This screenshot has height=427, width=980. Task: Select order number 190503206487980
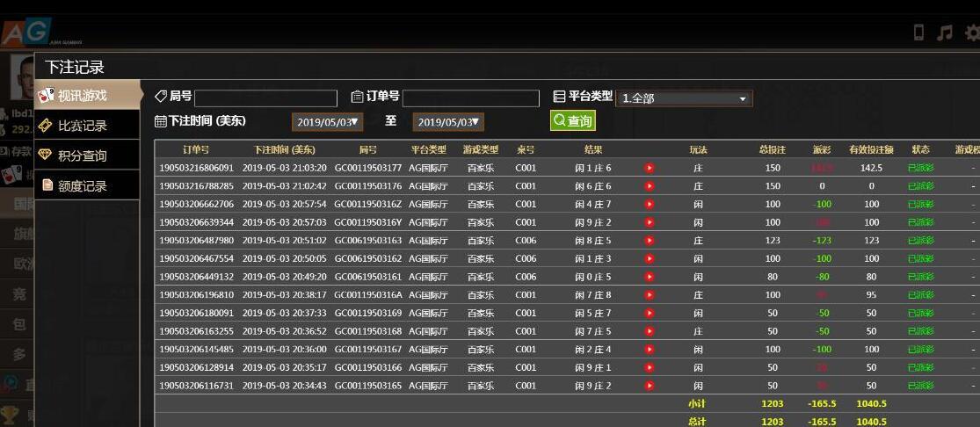196,241
